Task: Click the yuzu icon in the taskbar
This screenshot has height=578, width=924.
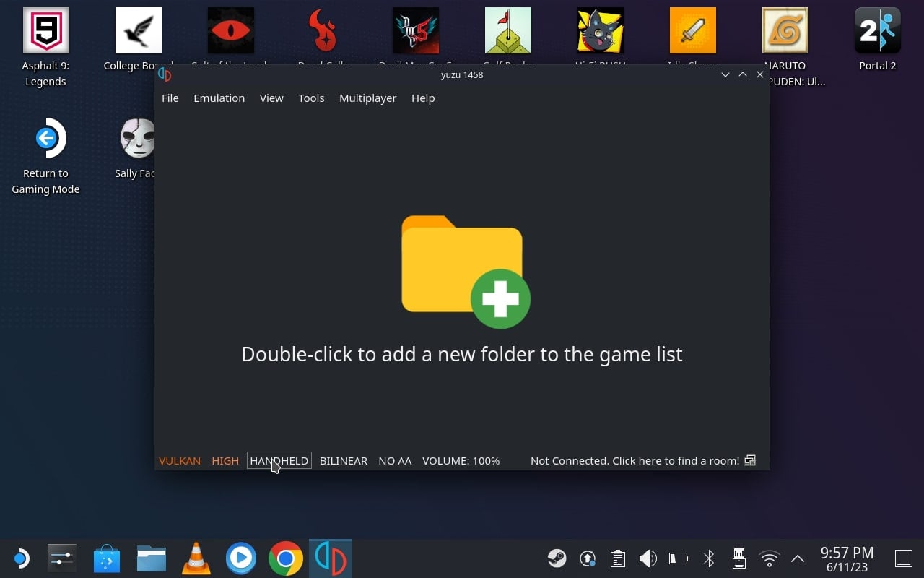Action: pyautogui.click(x=331, y=558)
